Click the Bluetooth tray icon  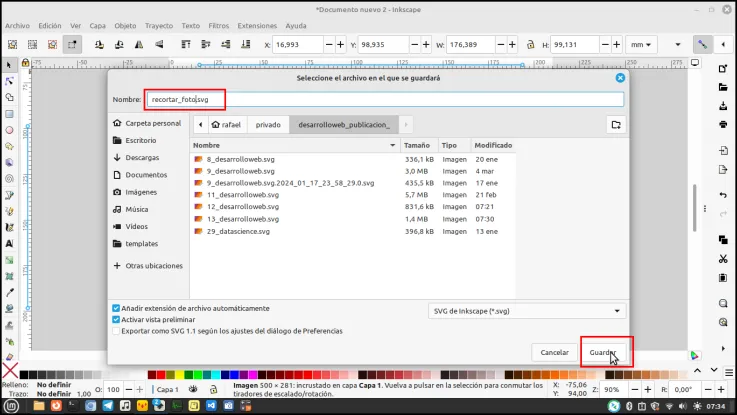[x=629, y=406]
